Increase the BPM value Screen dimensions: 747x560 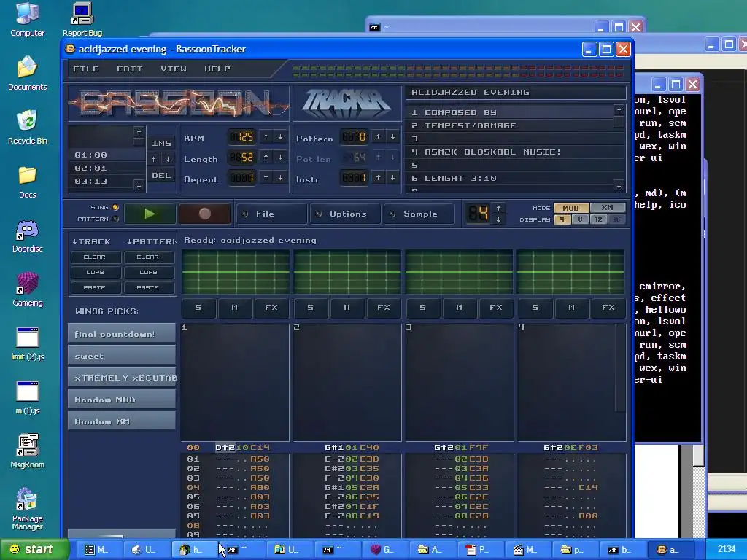pos(266,137)
